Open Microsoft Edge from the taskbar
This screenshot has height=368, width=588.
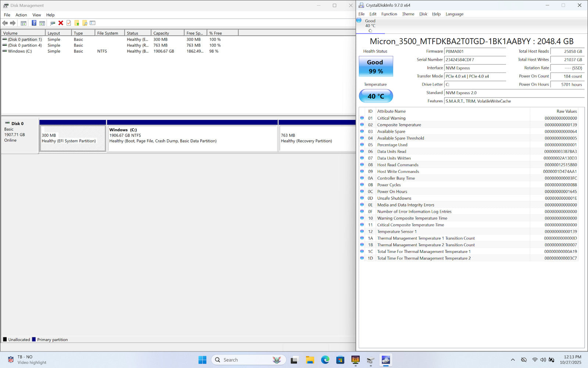pos(325,360)
